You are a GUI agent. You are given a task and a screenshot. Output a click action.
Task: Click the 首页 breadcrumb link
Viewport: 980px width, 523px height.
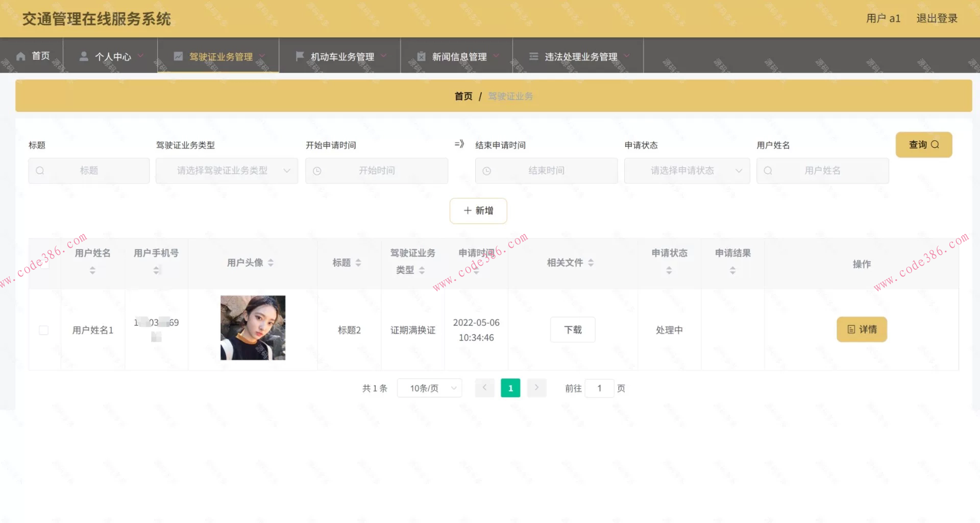[463, 96]
